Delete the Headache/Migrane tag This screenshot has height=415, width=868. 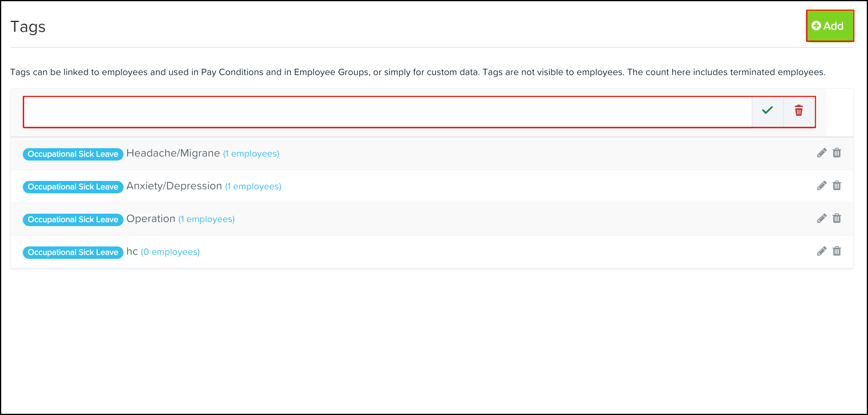click(x=837, y=153)
